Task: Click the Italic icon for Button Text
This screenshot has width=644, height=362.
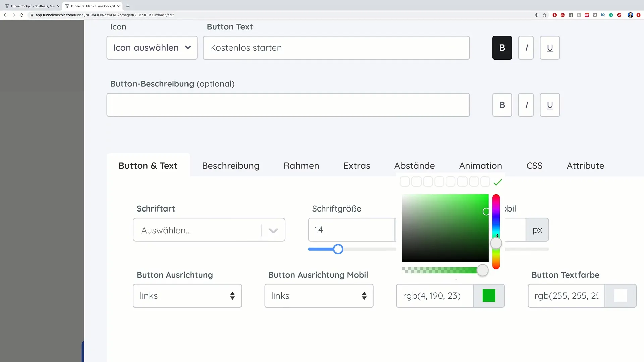Action: click(x=526, y=47)
